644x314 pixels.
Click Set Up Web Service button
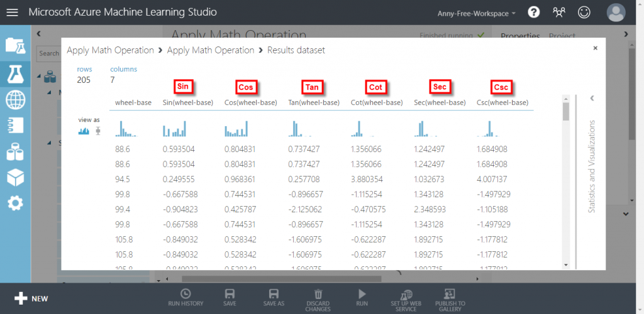[x=406, y=300]
